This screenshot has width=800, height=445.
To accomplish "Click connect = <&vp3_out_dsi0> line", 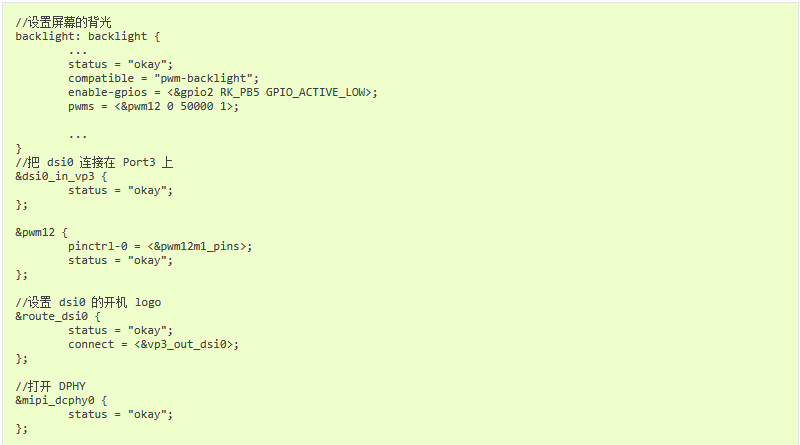I will tap(153, 344).
